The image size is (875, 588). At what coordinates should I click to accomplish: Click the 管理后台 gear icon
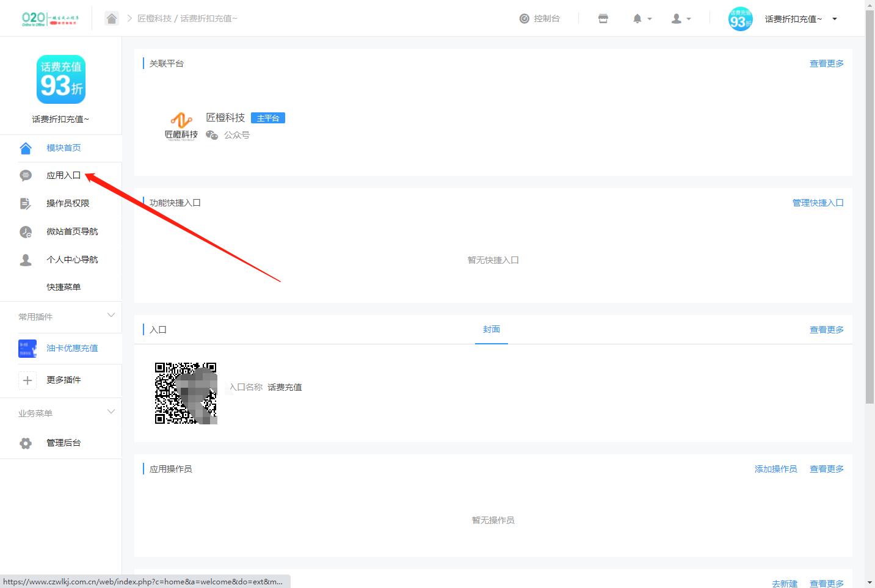26,443
